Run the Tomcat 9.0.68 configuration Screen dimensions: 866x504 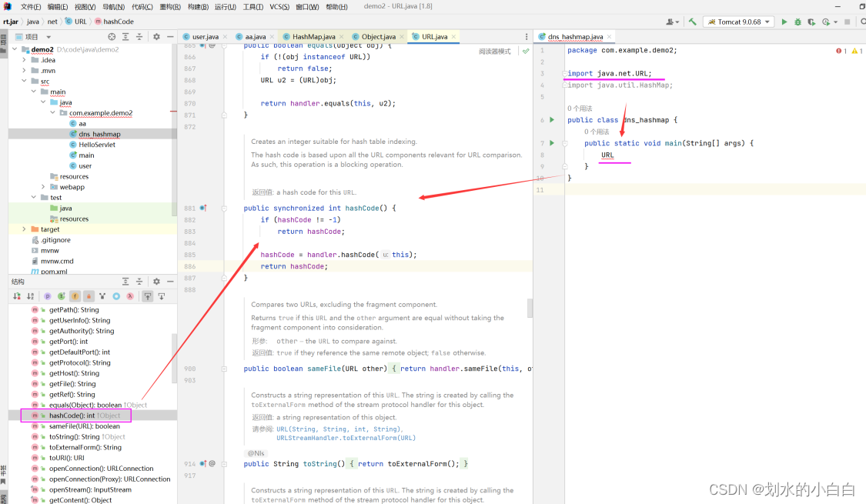[784, 22]
